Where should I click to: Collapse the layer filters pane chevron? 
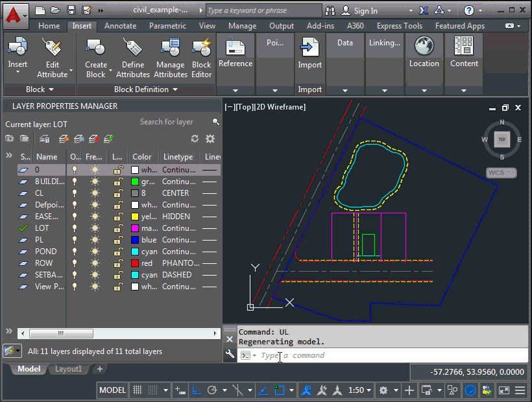(8, 156)
